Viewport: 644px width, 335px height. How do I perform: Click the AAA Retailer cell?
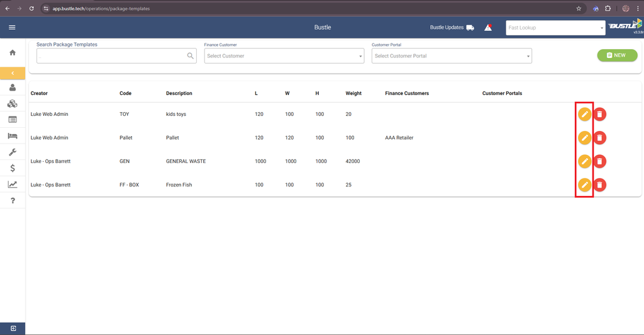coord(399,138)
